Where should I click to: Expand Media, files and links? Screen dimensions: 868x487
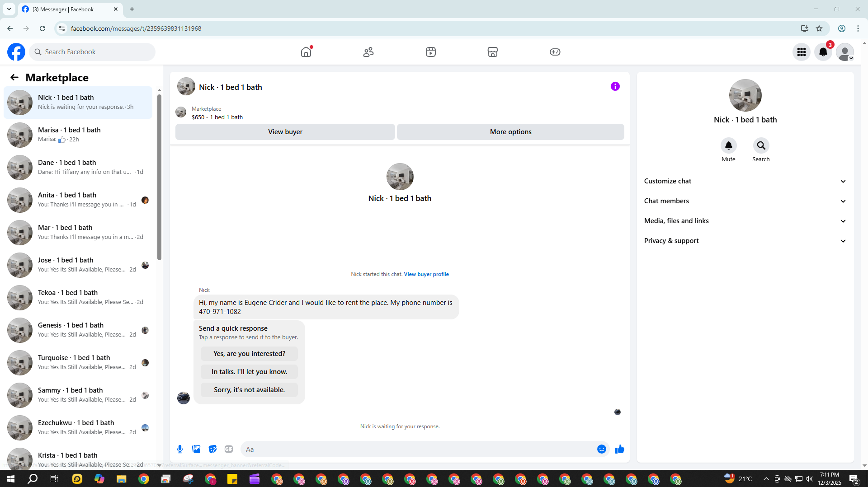745,221
